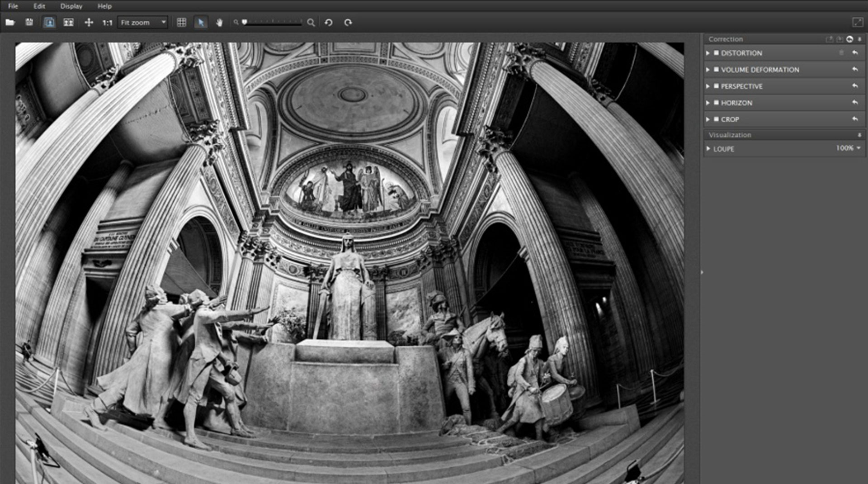Click the Pantheon photo preview
This screenshot has width=868, height=484.
349,263
